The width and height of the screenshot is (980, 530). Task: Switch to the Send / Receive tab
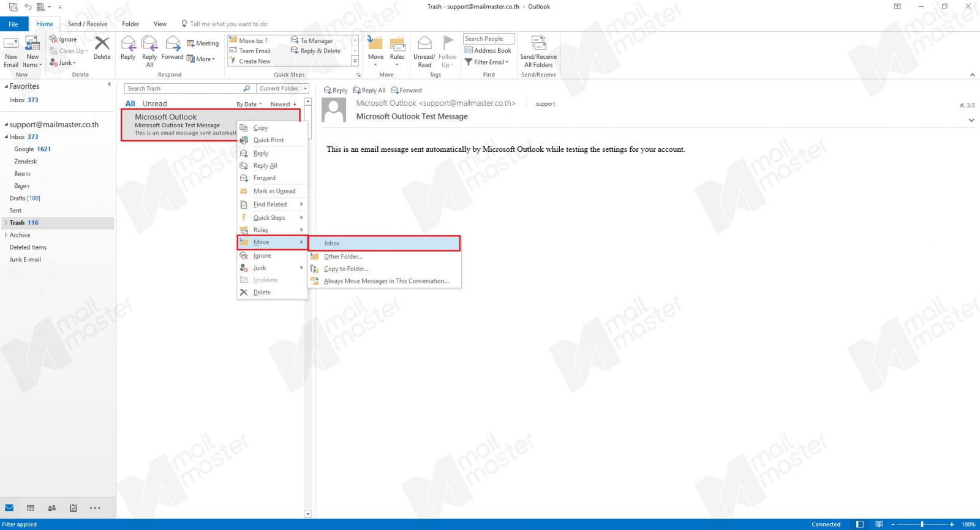pos(88,24)
